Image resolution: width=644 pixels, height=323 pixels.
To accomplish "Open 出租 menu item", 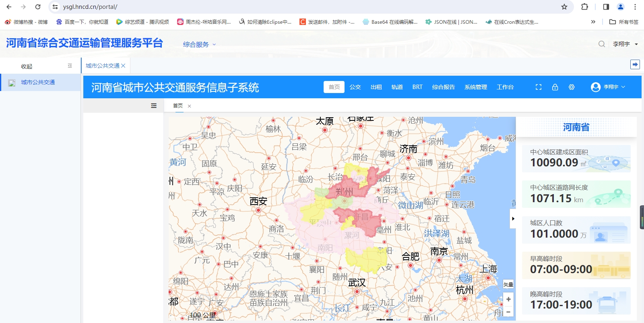I will click(376, 87).
